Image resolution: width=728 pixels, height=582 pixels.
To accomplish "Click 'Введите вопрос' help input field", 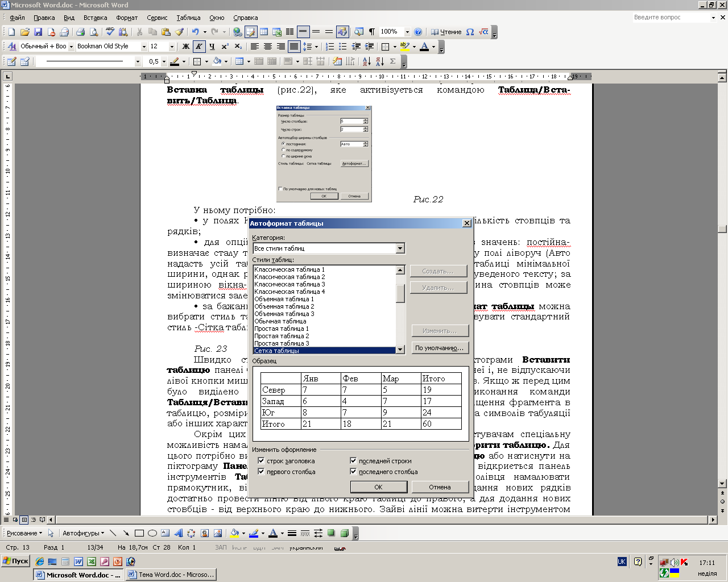I will click(670, 17).
